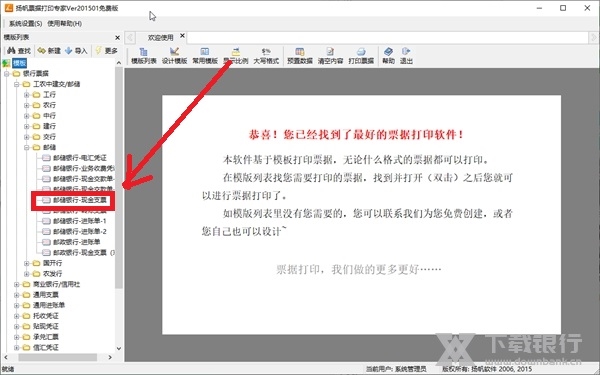Expand the 信汇凭证 folder

point(16,347)
